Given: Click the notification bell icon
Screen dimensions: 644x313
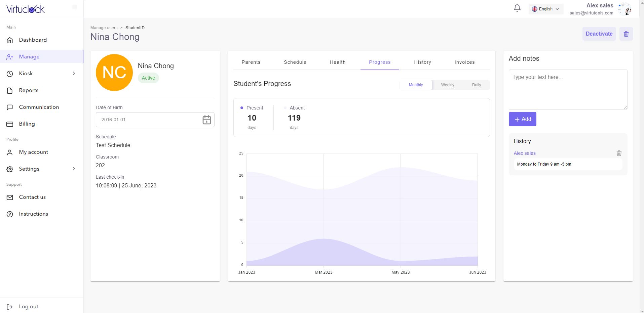Looking at the screenshot, I should (x=517, y=8).
